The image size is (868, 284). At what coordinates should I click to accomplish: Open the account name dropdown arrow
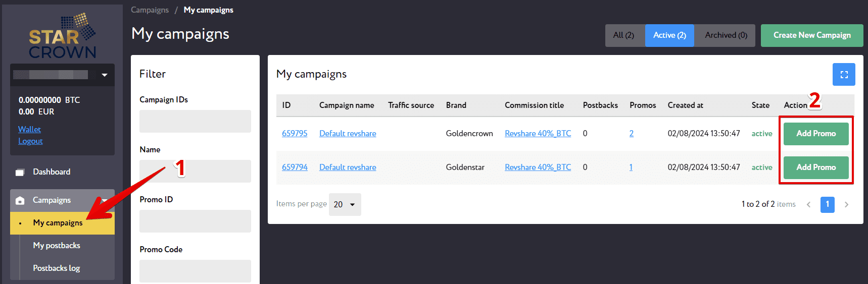[x=105, y=75]
